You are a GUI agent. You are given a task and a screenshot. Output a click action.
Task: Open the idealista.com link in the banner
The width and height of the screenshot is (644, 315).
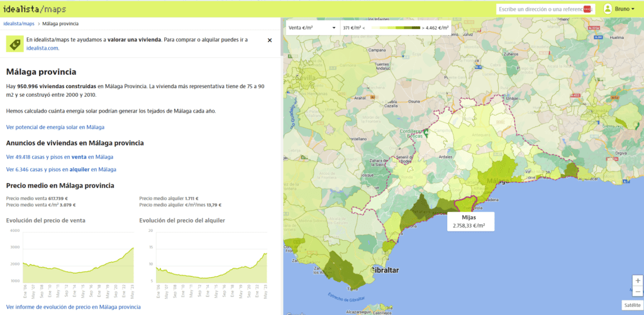pos(42,48)
